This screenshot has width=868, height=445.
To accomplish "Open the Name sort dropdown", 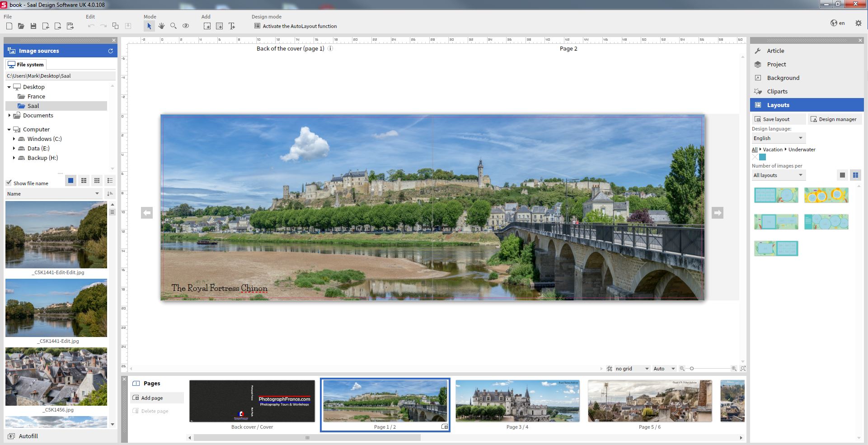I will tap(53, 194).
